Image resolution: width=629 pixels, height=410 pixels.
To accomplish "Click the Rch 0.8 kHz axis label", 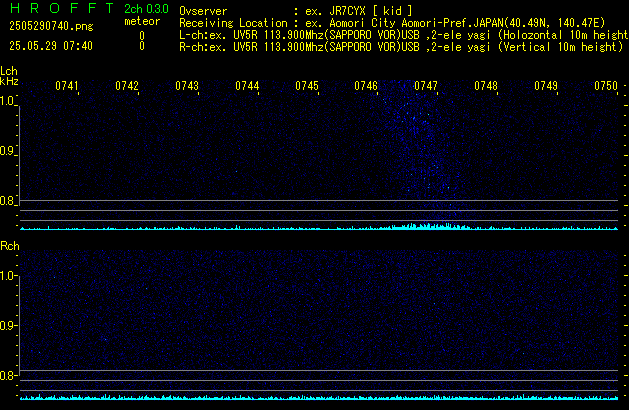I will tap(7, 375).
